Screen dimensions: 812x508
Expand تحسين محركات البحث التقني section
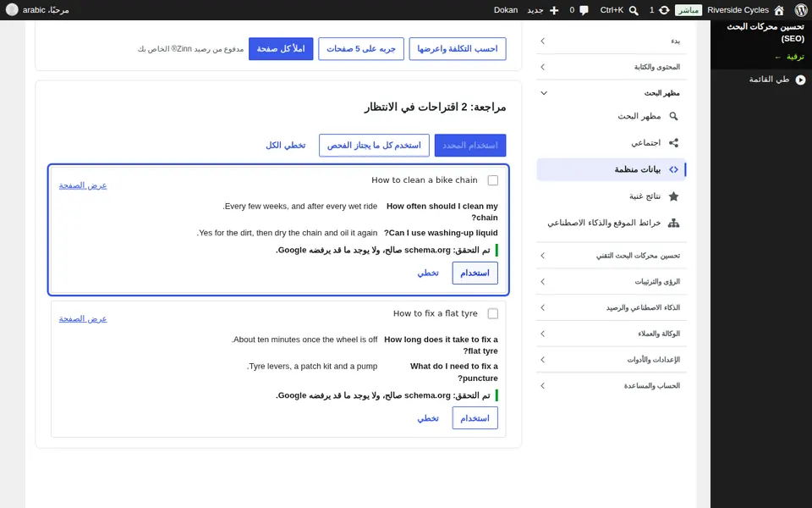coord(612,256)
